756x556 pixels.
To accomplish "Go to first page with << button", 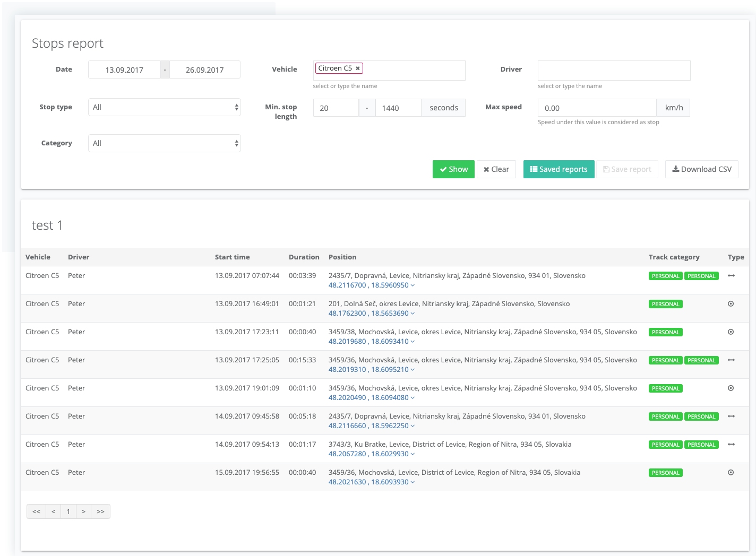I will [36, 511].
